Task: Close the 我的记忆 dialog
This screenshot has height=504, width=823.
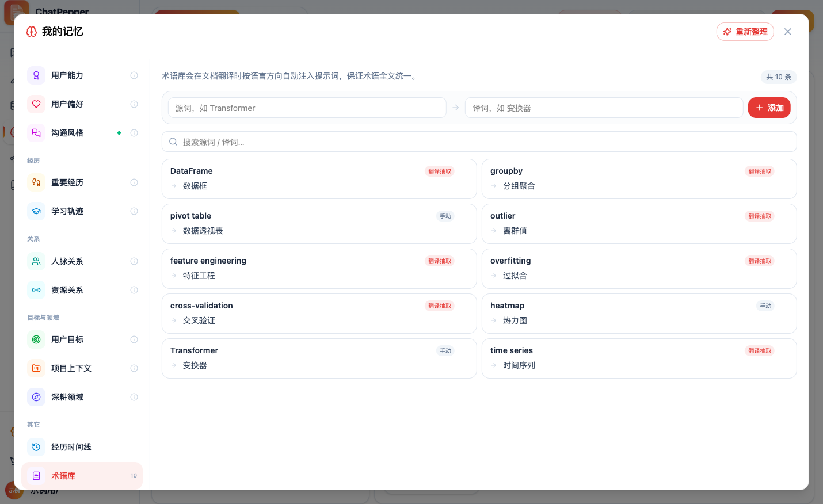Action: (788, 32)
